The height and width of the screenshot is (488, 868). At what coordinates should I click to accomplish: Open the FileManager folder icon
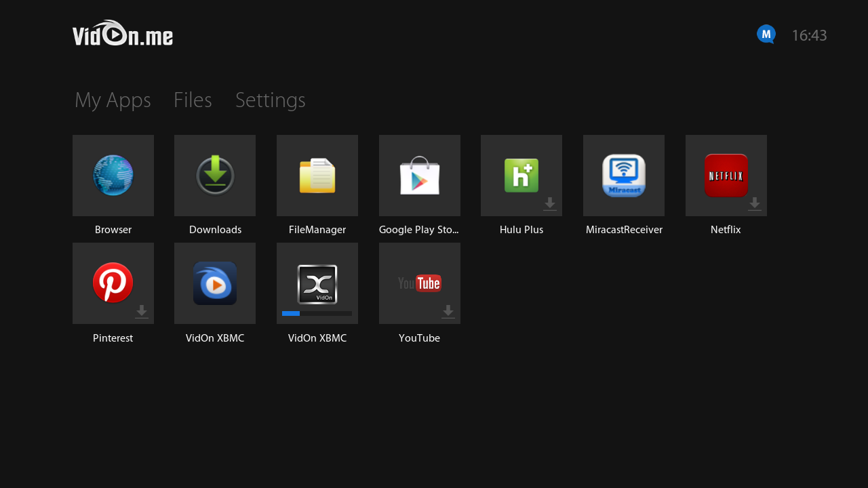tap(317, 176)
